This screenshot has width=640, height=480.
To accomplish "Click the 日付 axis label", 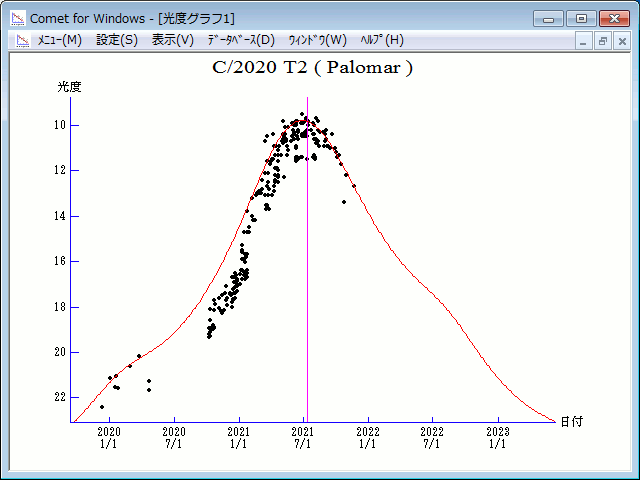I will pyautogui.click(x=571, y=422).
